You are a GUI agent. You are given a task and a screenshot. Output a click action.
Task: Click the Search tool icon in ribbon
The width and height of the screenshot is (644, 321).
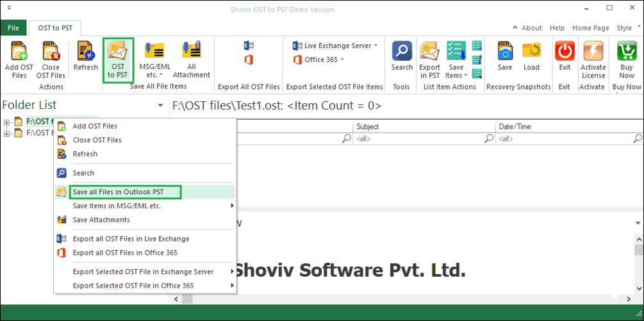[402, 51]
